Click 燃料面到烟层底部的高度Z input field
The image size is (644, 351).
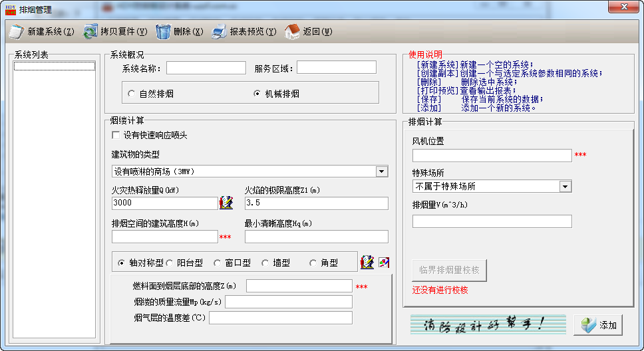pyautogui.click(x=299, y=286)
